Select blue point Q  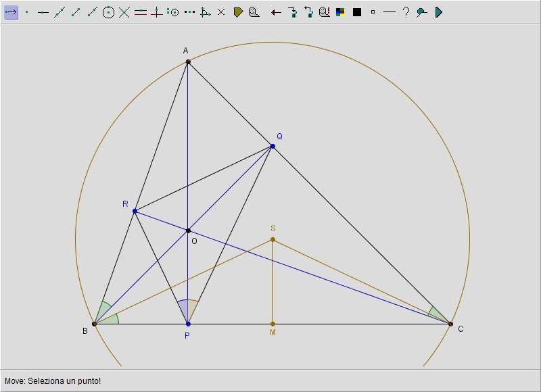click(x=273, y=147)
